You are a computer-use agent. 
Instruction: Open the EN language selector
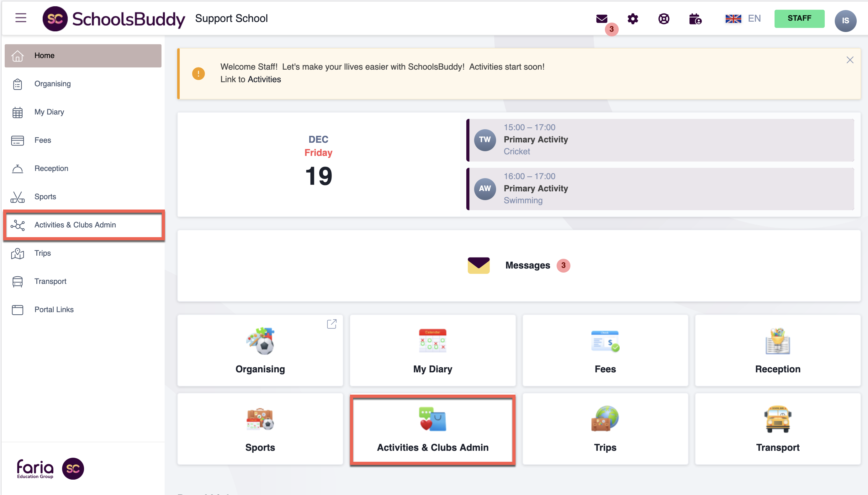(743, 19)
